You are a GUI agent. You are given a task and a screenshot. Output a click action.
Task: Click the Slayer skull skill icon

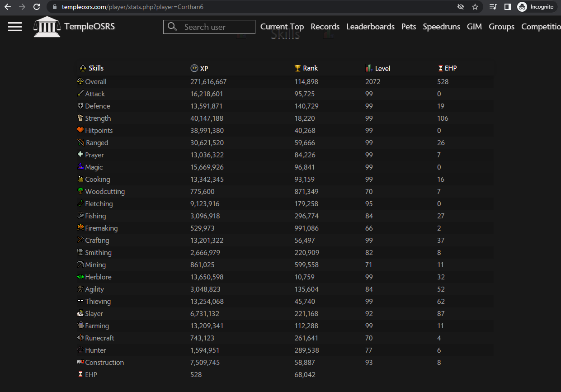pos(80,313)
